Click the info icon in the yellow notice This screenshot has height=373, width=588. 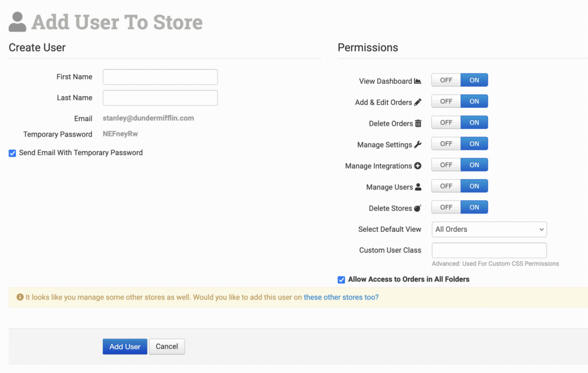(20, 297)
